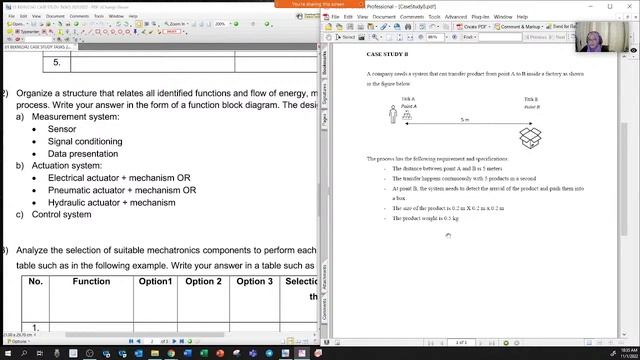The image size is (640, 360).
Task: Click the blue stamp/pin tool icon
Action: coord(136,32)
